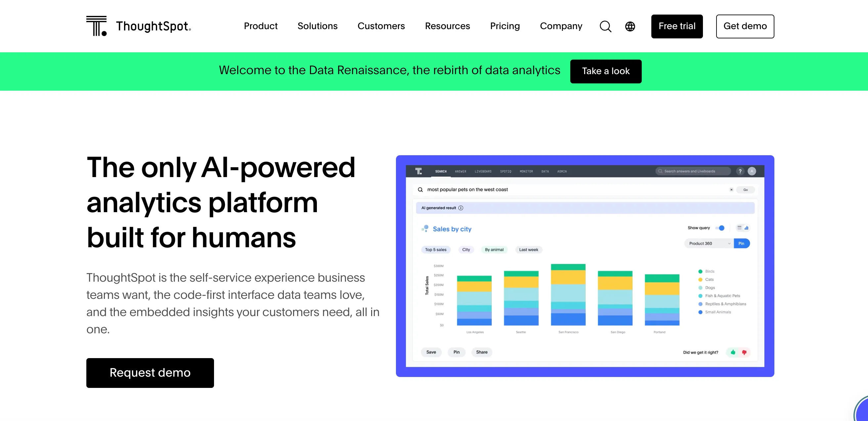Select the ANSWER tab
The width and height of the screenshot is (868, 421).
point(460,171)
